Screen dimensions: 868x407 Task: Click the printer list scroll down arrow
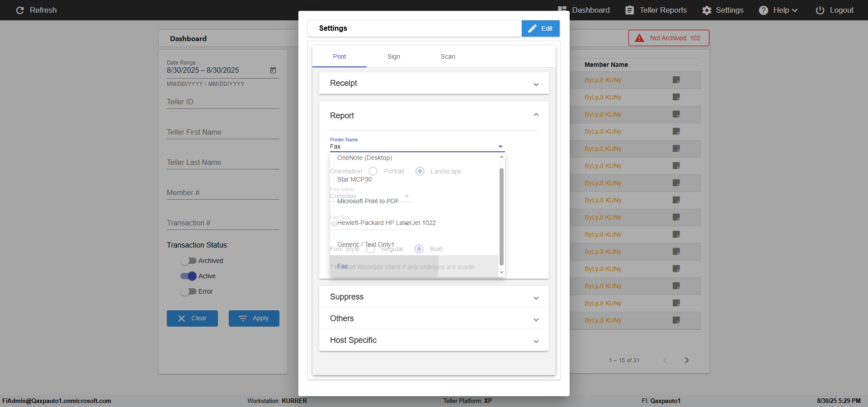(501, 273)
